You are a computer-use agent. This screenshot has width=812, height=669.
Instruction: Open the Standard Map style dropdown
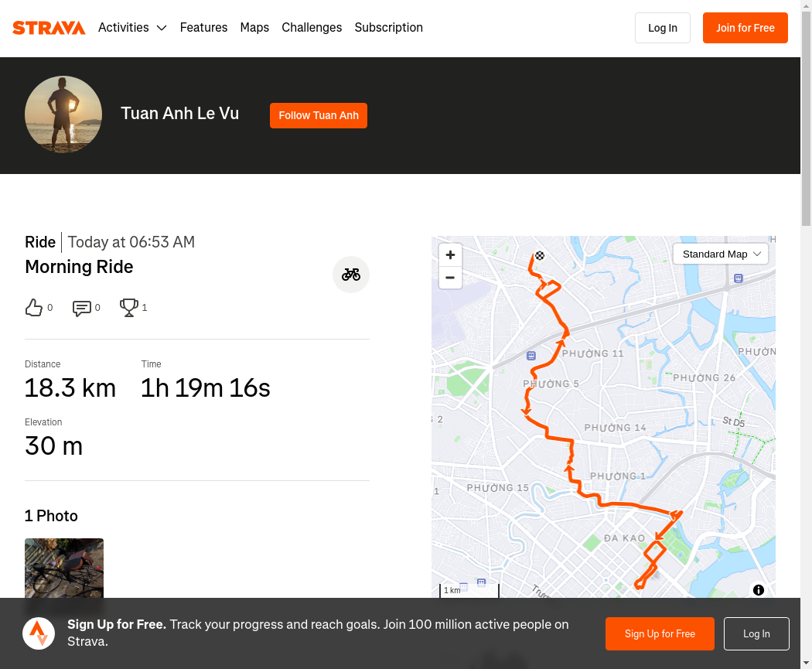coord(720,254)
